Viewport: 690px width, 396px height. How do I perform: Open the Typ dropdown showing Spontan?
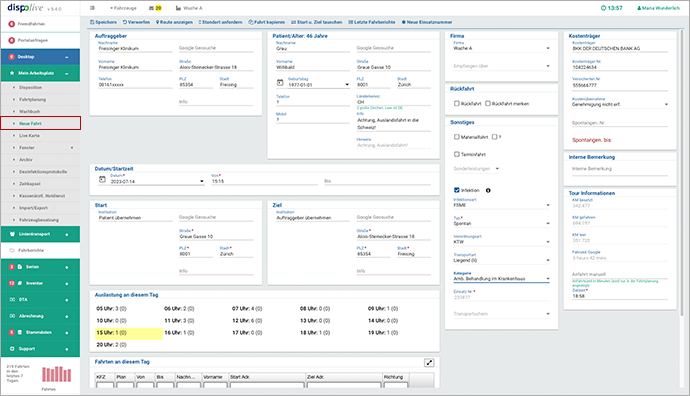tap(502, 224)
